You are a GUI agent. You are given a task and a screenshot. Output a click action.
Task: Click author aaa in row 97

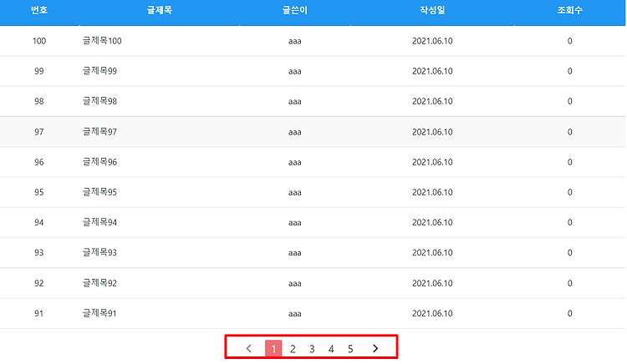click(295, 132)
